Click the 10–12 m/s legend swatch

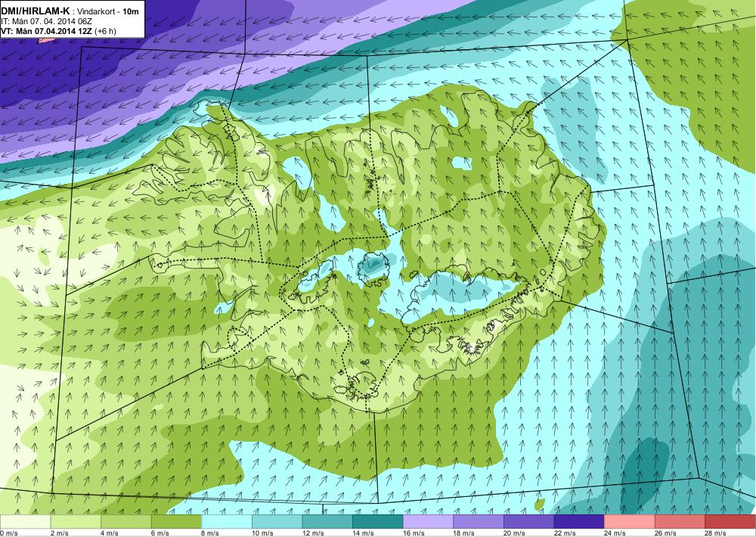277,522
